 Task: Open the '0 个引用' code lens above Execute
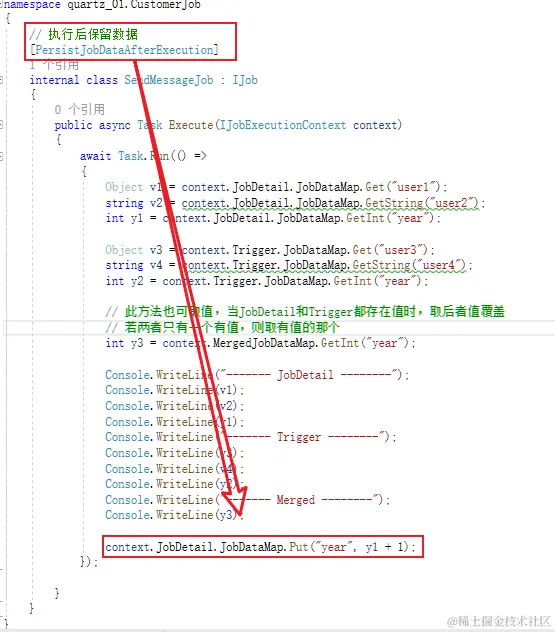[79, 109]
